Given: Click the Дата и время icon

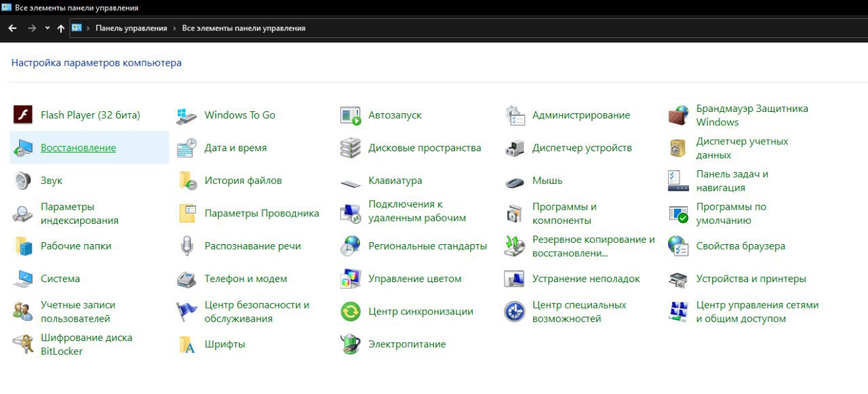Looking at the screenshot, I should [x=187, y=148].
